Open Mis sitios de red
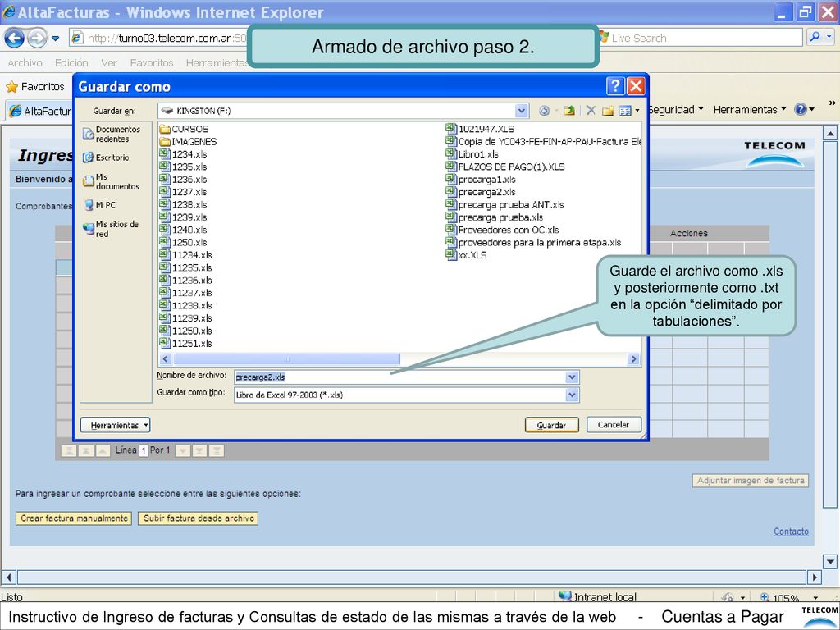840x630 pixels. [x=112, y=229]
